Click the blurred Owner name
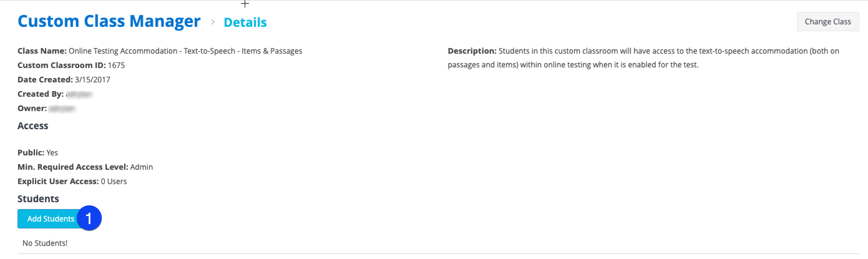 (62, 109)
